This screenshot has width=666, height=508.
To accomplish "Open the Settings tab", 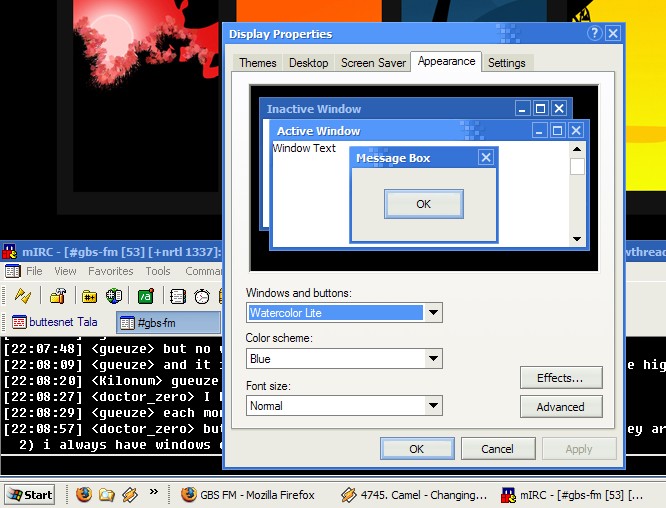I will tap(506, 63).
